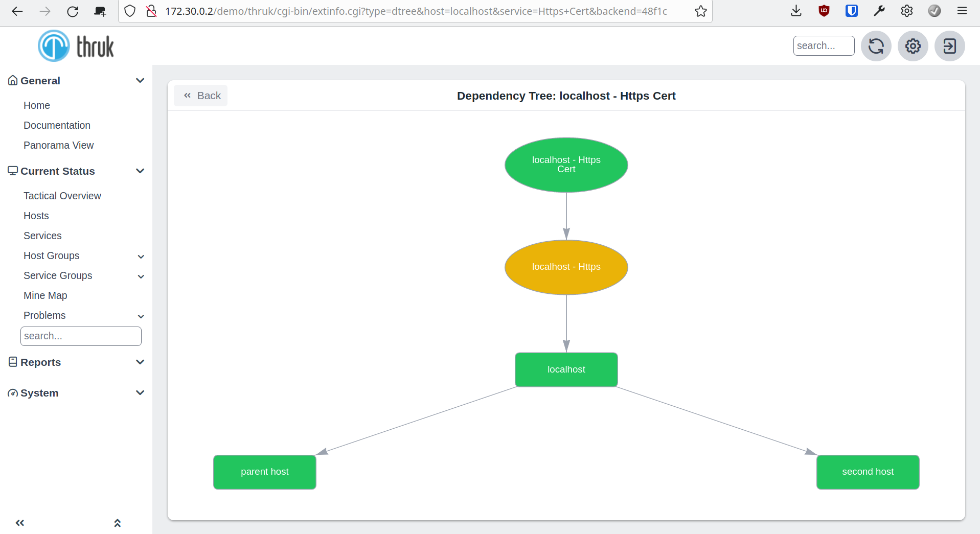
Task: Click the second host node
Action: 868,472
